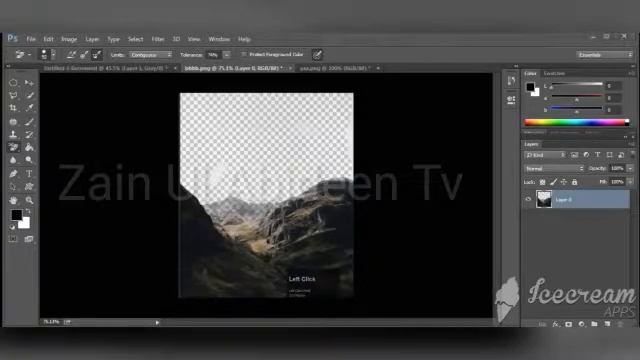Click the foreground color in the toolbox
Image resolution: width=640 pixels, height=360 pixels.
click(17, 215)
